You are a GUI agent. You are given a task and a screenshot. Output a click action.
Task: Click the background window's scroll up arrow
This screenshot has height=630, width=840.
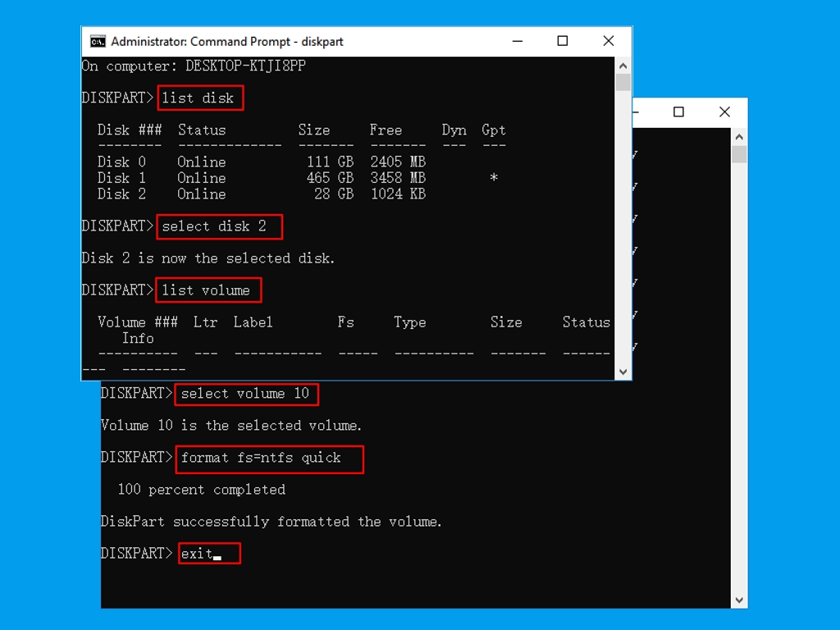[739, 137]
